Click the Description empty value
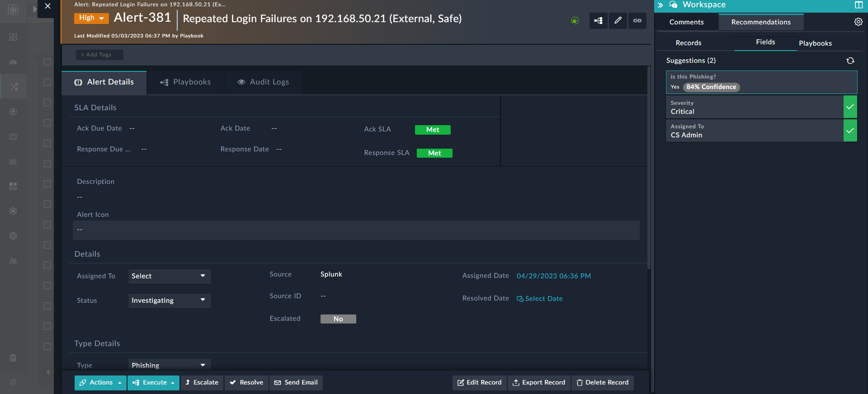 80,197
